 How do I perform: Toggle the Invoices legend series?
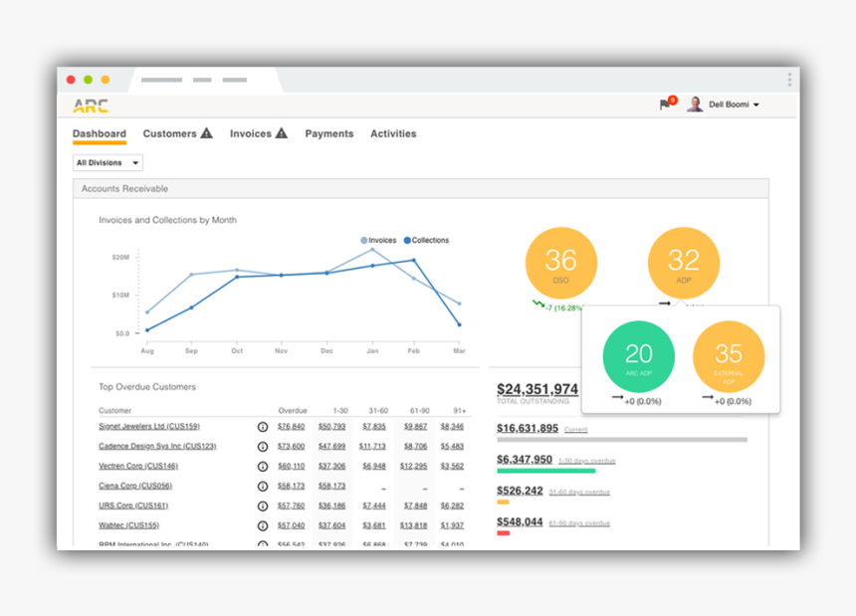coord(378,240)
